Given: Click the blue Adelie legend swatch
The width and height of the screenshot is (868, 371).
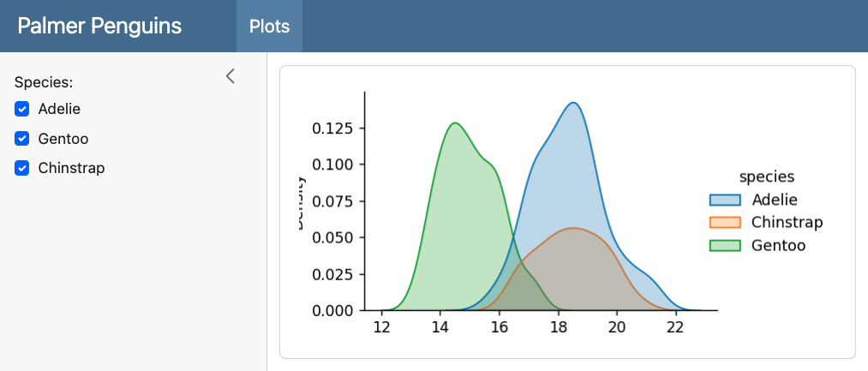Looking at the screenshot, I should pos(725,200).
